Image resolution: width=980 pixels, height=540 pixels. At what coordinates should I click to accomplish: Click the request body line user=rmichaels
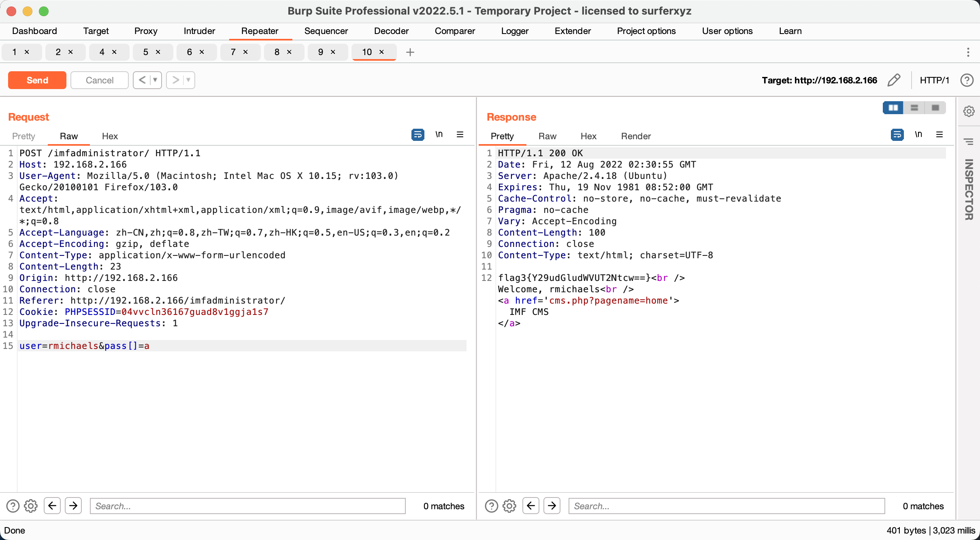pos(84,346)
